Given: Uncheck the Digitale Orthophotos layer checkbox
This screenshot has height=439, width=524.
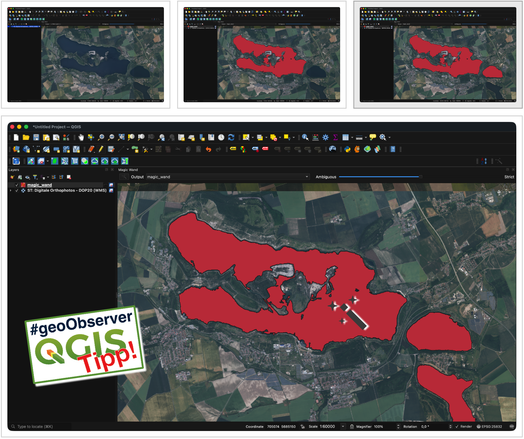Looking at the screenshot, I should pyautogui.click(x=17, y=190).
